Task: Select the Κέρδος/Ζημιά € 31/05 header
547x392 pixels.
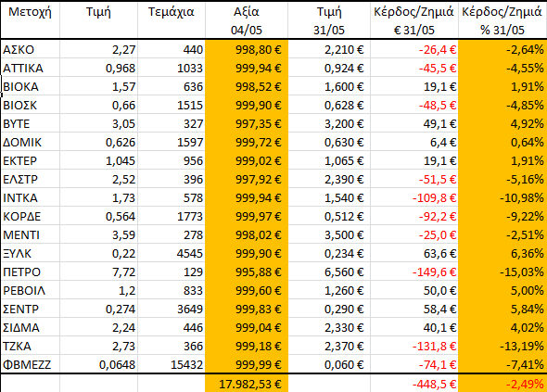Action: pyautogui.click(x=414, y=20)
